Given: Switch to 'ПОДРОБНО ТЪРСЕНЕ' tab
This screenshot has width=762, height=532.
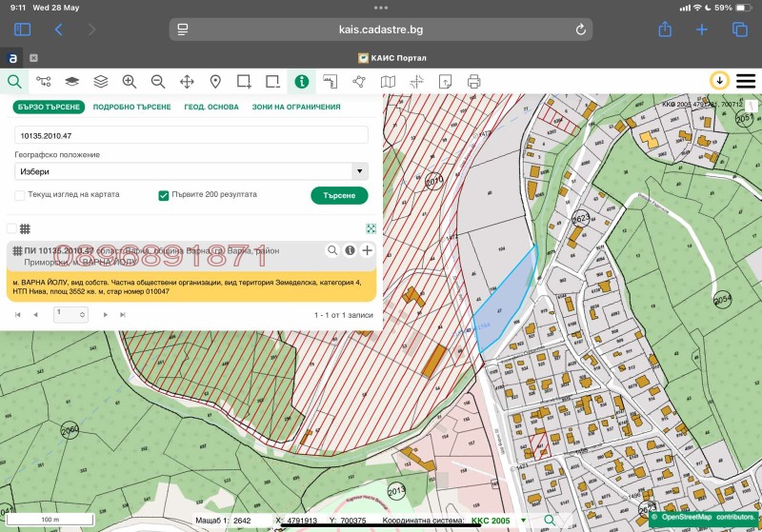Looking at the screenshot, I should pos(131,108).
